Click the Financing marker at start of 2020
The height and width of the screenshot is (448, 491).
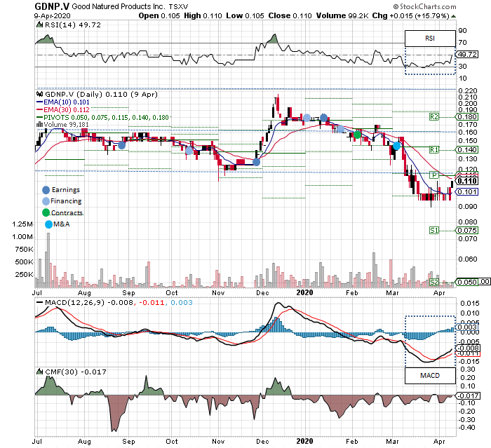point(307,118)
